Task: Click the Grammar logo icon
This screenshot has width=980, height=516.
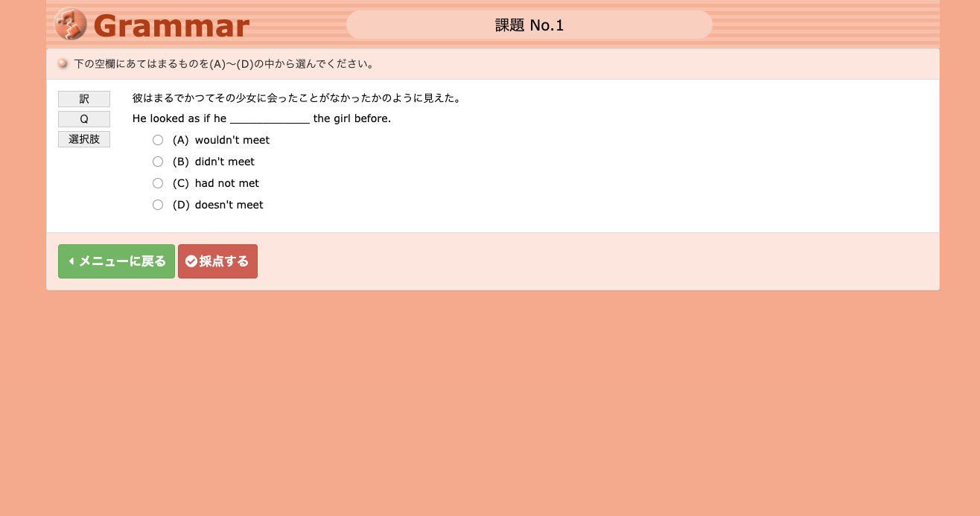Action: [71, 25]
